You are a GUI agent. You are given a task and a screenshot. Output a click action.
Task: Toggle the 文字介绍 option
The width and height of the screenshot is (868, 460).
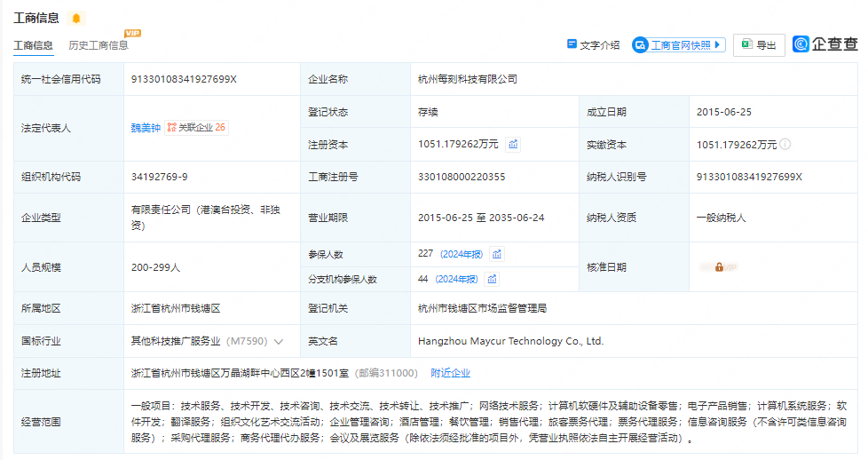tap(594, 45)
